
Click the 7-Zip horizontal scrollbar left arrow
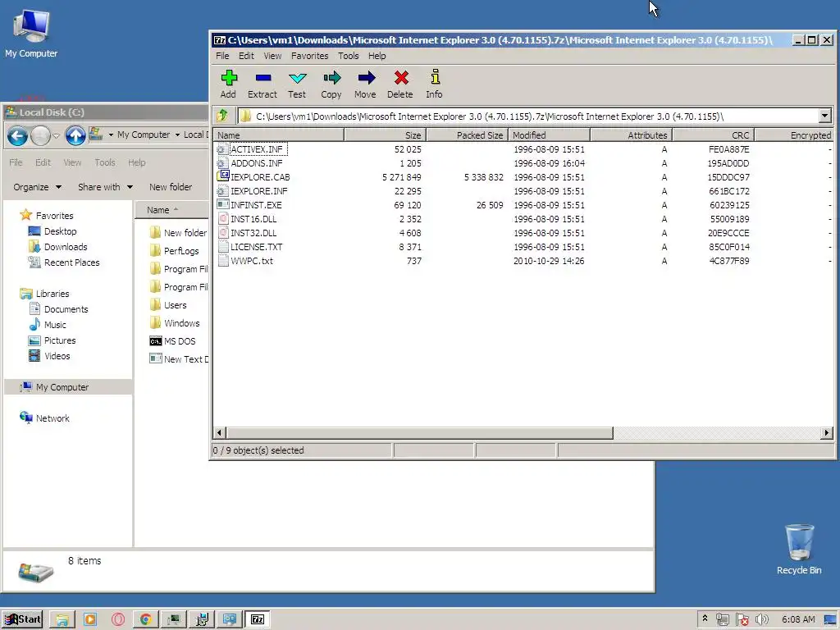219,432
